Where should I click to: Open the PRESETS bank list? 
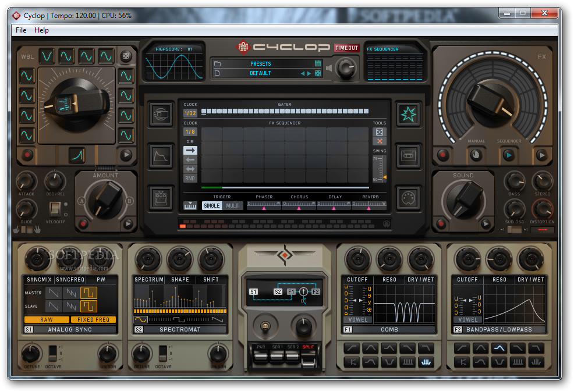(261, 63)
